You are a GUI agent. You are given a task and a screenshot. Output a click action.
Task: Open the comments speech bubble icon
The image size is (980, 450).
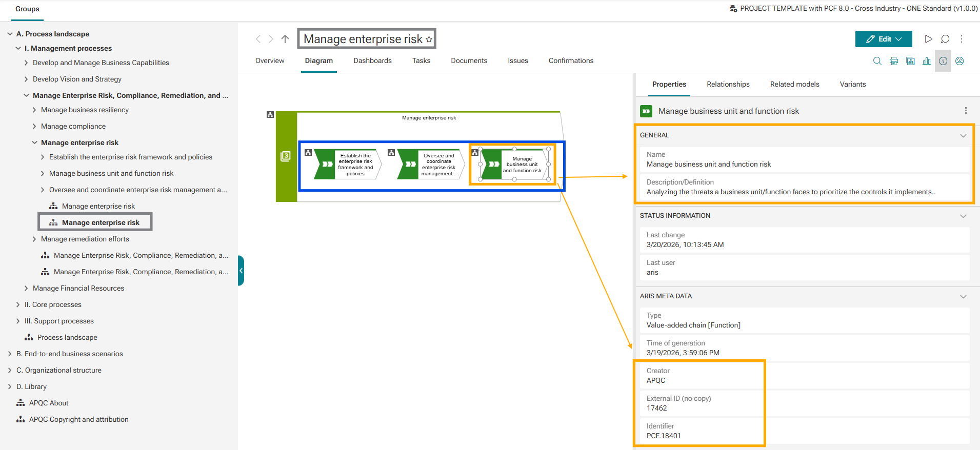point(945,39)
